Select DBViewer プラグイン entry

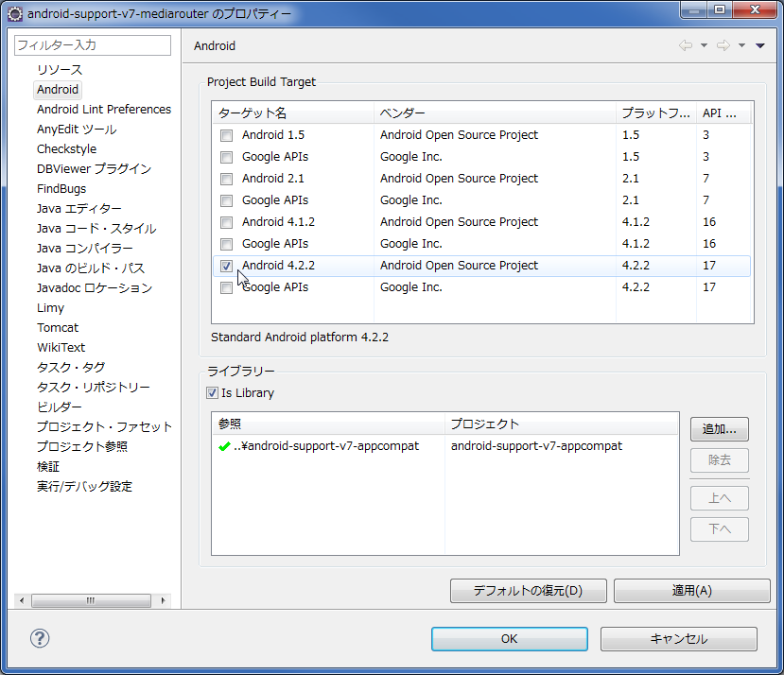[x=94, y=168]
